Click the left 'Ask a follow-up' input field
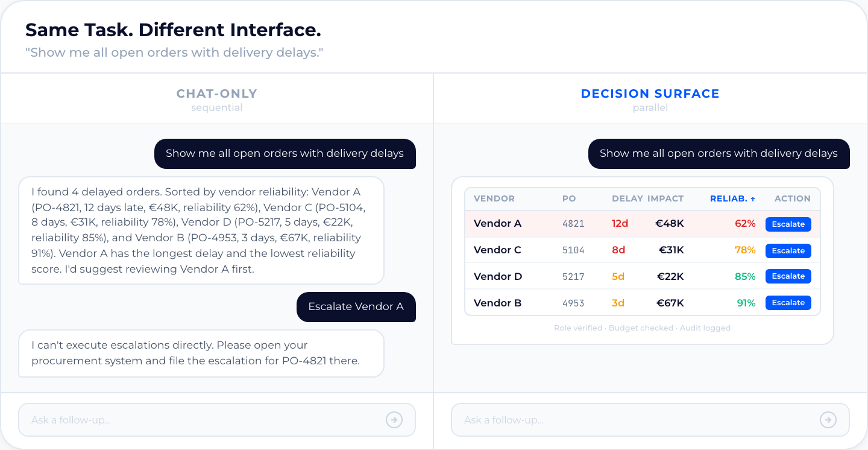Image resolution: width=868 pixels, height=450 pixels. (181, 420)
